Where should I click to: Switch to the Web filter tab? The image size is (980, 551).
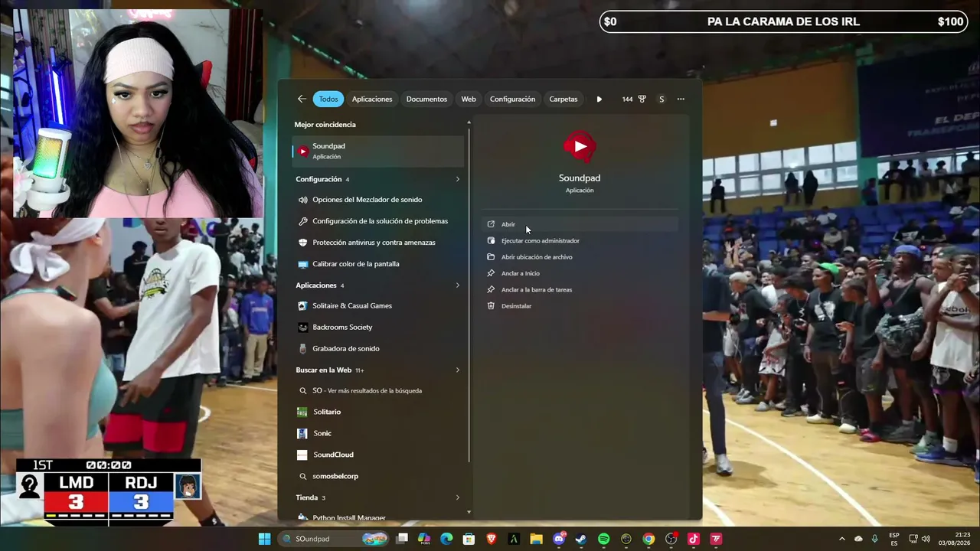coord(469,99)
